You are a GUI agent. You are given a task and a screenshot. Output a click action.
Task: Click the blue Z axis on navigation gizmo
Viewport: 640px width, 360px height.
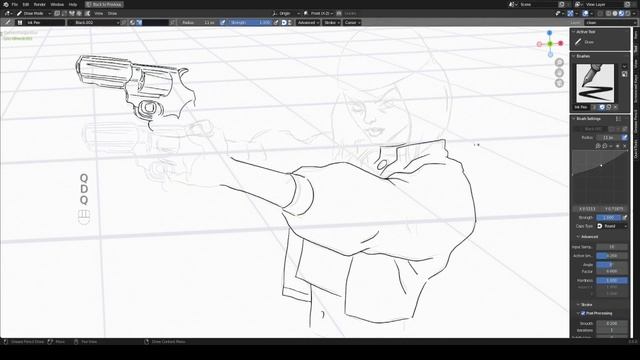pyautogui.click(x=549, y=33)
